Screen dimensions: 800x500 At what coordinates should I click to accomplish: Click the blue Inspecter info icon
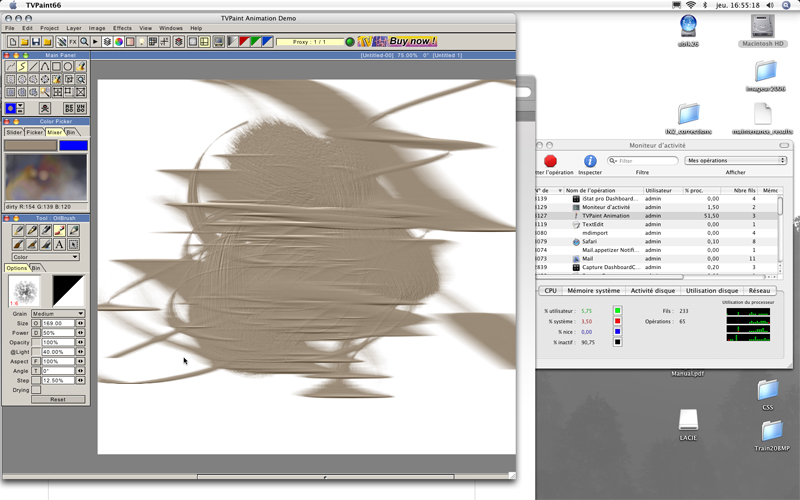click(590, 161)
